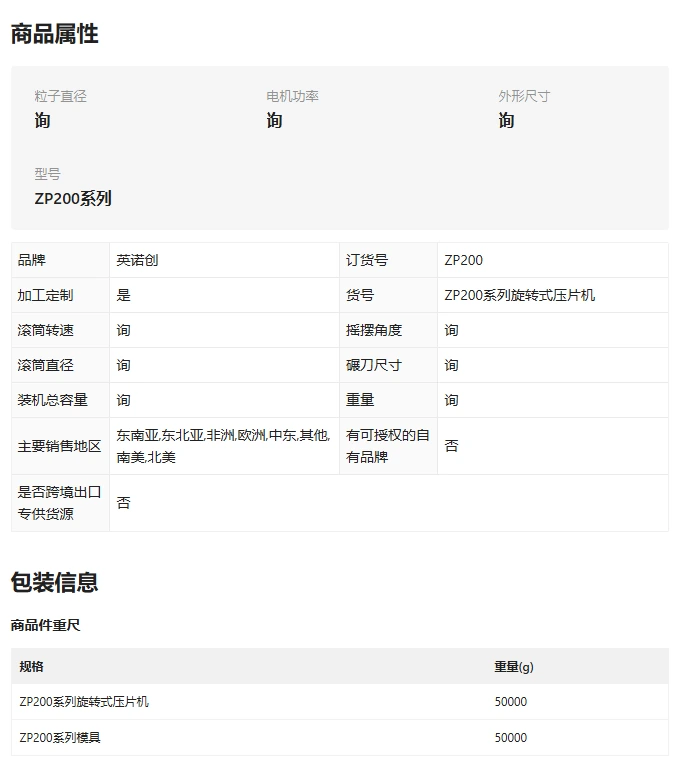The height and width of the screenshot is (783, 686).
Task: Select ZP200系列旋转式压片机 in the 规格 table
Action: click(84, 702)
